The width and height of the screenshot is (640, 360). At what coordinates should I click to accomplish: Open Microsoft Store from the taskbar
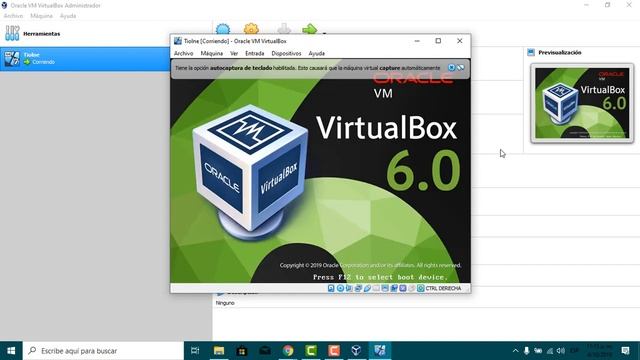click(x=242, y=351)
